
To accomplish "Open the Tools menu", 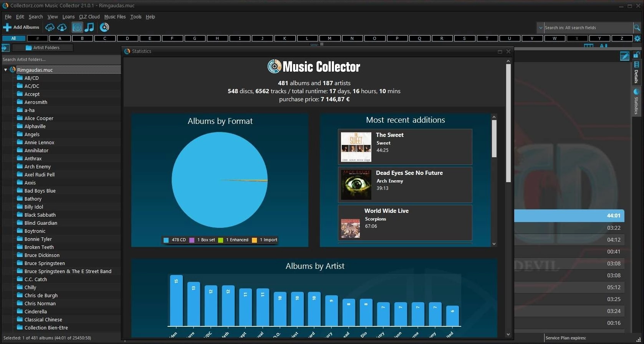I will [x=136, y=17].
